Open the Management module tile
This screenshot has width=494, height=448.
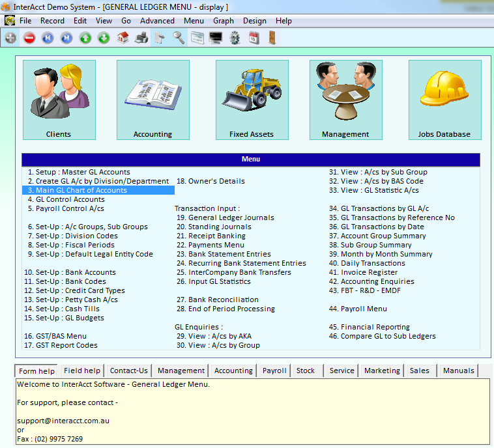[x=346, y=100]
